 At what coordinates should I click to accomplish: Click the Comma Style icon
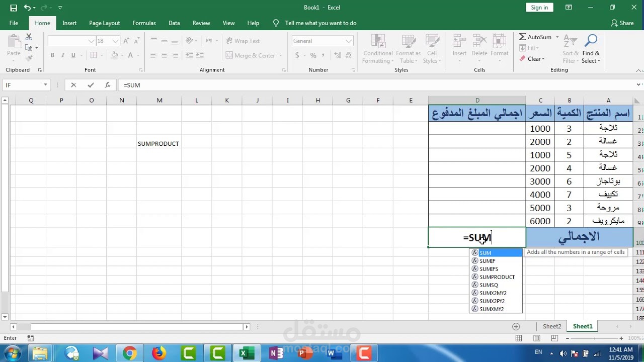[x=324, y=55]
